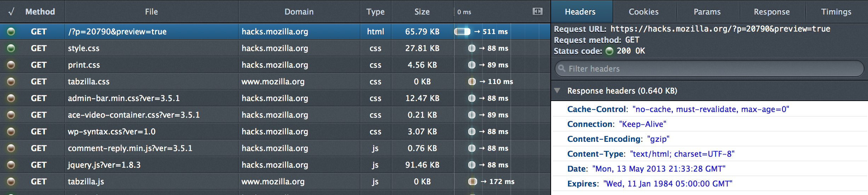Click the timing marker for tabzilla.js
The height and width of the screenshot is (195, 868).
click(x=473, y=182)
